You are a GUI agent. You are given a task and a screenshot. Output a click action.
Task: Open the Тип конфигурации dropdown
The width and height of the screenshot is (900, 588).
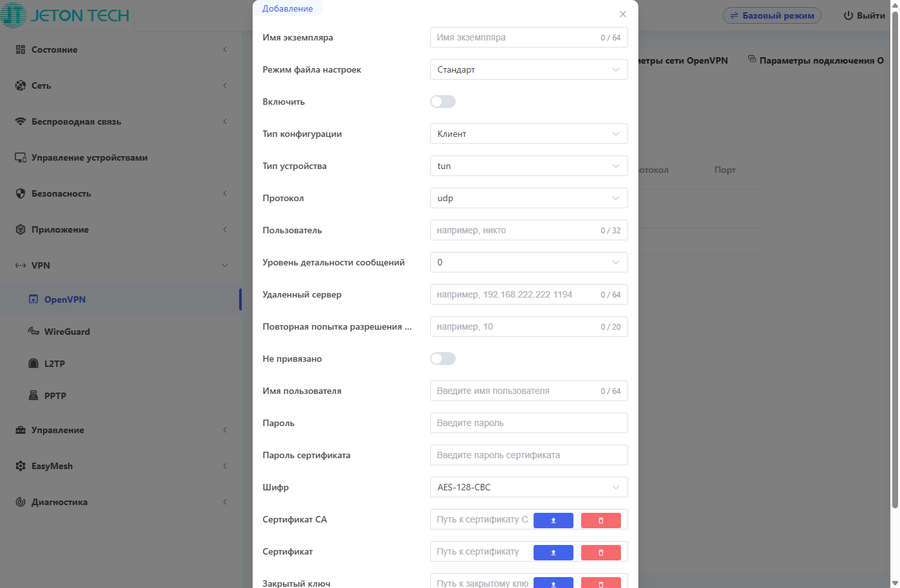pos(528,134)
